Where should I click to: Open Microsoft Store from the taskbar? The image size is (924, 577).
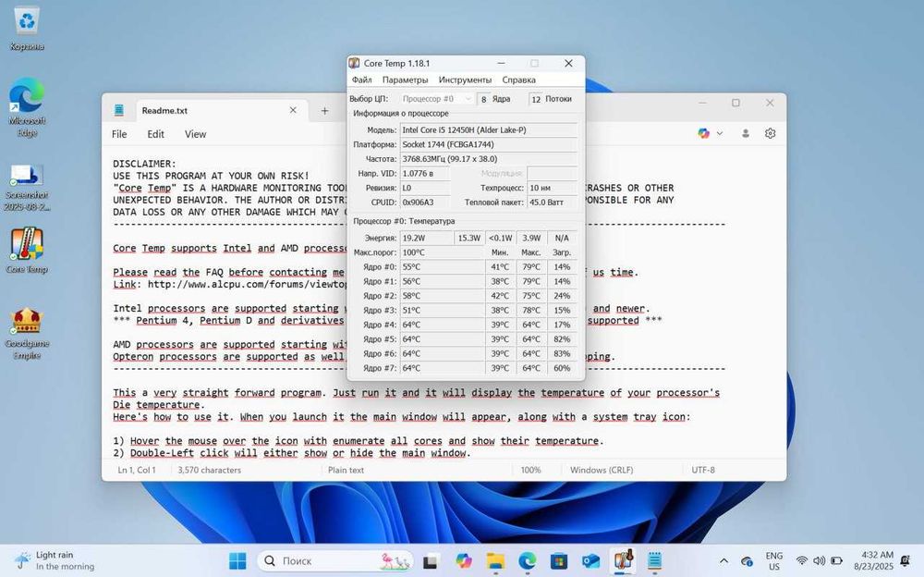(559, 560)
